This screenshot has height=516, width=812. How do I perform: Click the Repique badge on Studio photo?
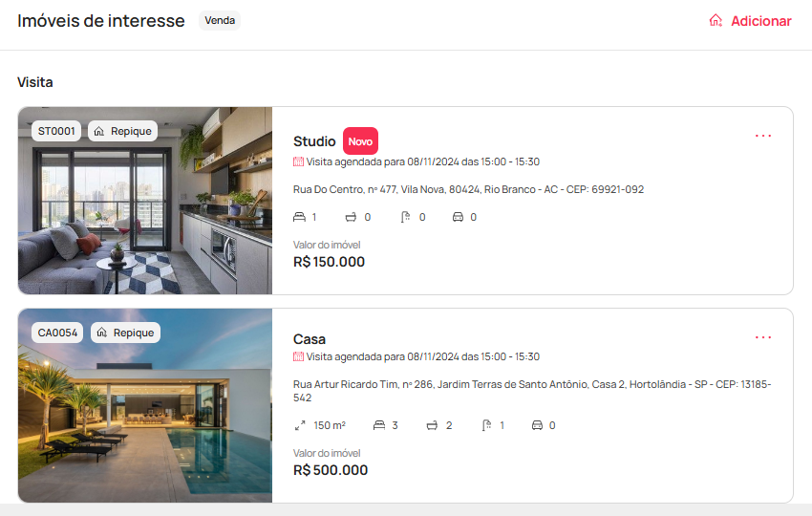(x=122, y=131)
